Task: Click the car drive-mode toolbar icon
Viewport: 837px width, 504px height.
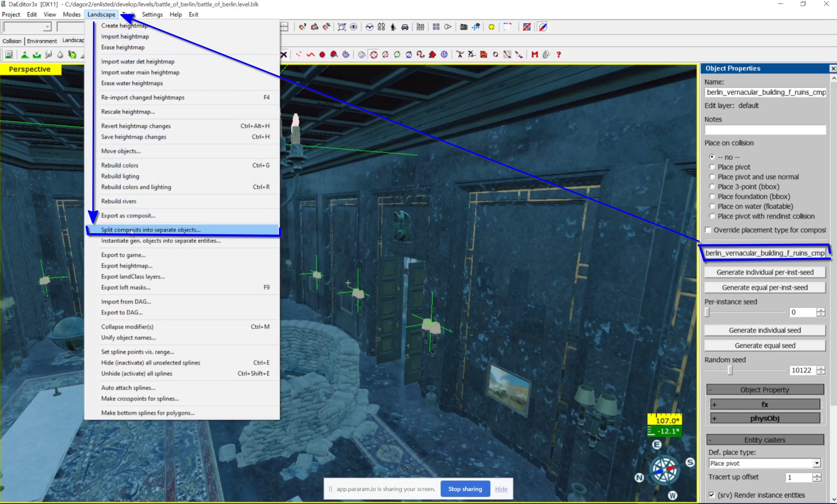Action: [x=405, y=27]
